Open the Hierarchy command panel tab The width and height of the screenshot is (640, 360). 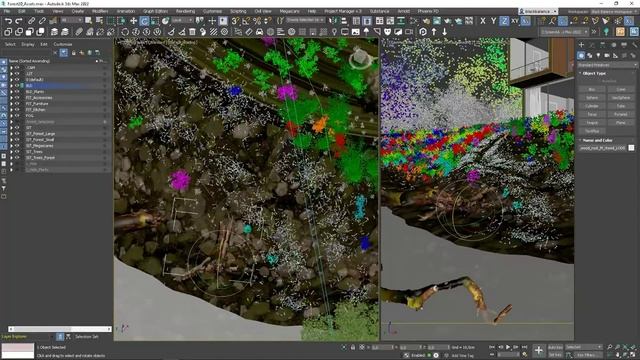[603, 44]
